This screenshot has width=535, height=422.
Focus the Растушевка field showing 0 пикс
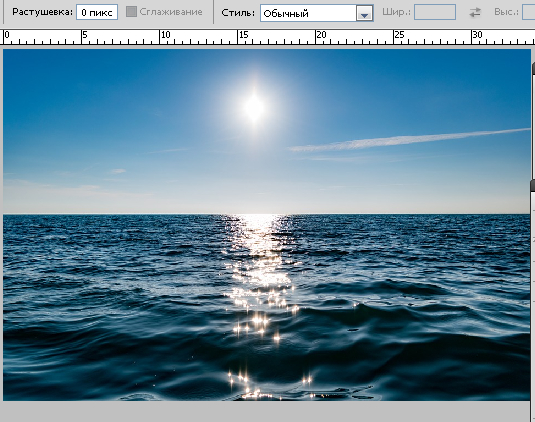click(x=97, y=12)
